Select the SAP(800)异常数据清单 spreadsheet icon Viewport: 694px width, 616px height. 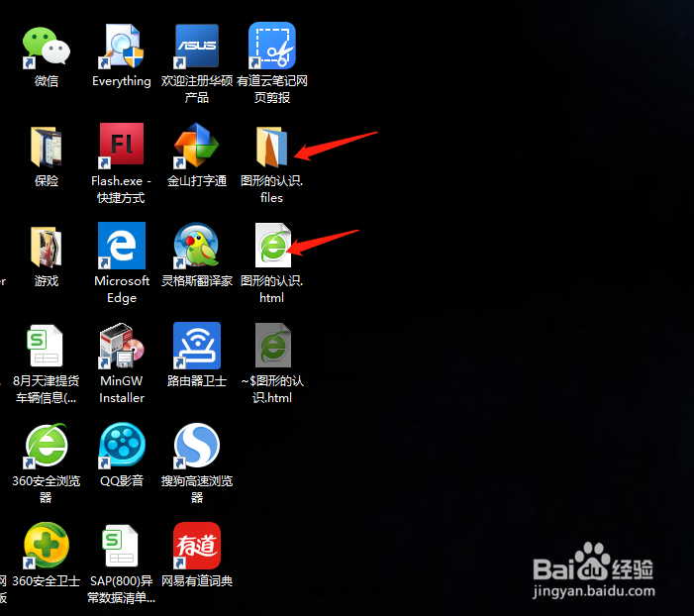[x=121, y=546]
